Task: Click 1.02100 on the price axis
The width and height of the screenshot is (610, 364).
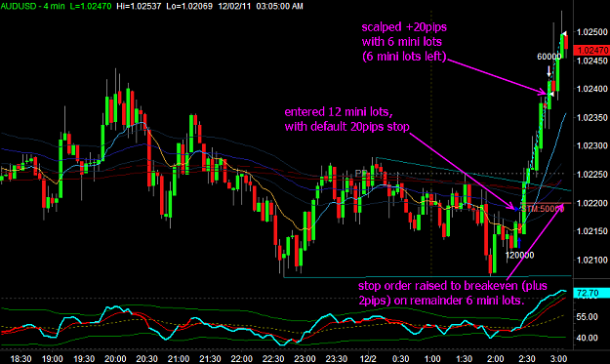Action: (592, 260)
